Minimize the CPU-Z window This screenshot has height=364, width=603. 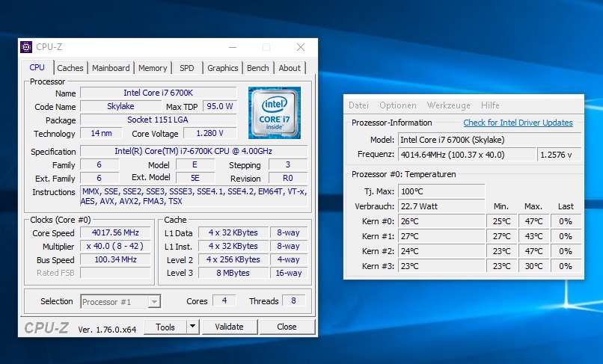pos(233,47)
